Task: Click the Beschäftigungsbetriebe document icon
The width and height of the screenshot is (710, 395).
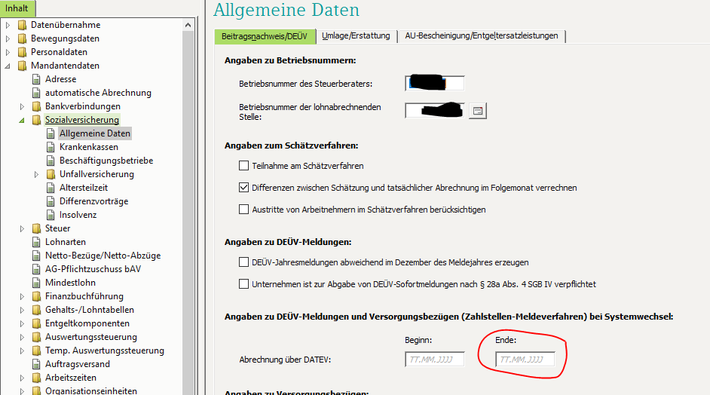Action: (51, 161)
